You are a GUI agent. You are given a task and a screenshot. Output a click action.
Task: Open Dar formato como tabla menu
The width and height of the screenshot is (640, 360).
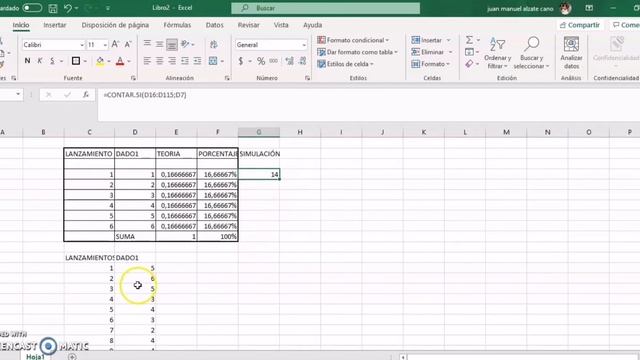pos(358,52)
